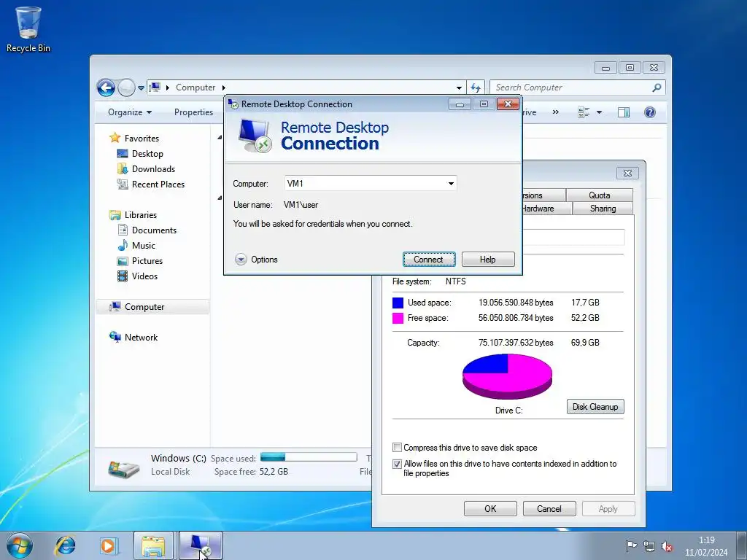
Task: Click the network icon in system tray
Action: tap(649, 546)
